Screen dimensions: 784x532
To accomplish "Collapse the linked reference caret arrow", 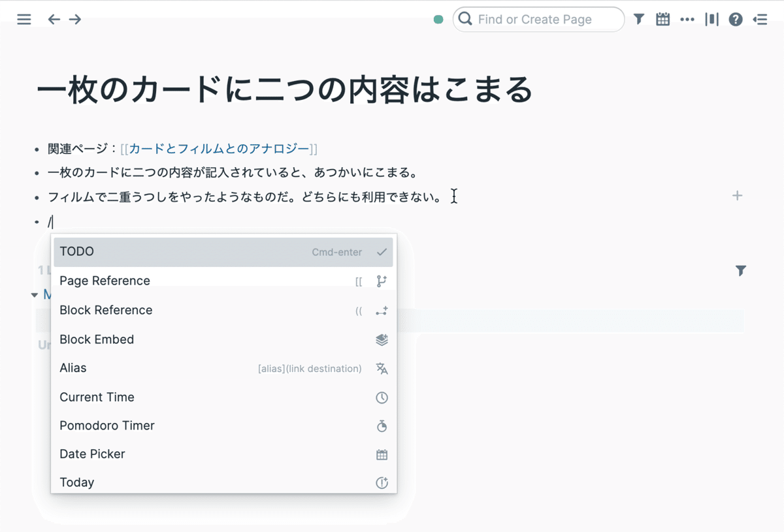I will click(x=35, y=295).
